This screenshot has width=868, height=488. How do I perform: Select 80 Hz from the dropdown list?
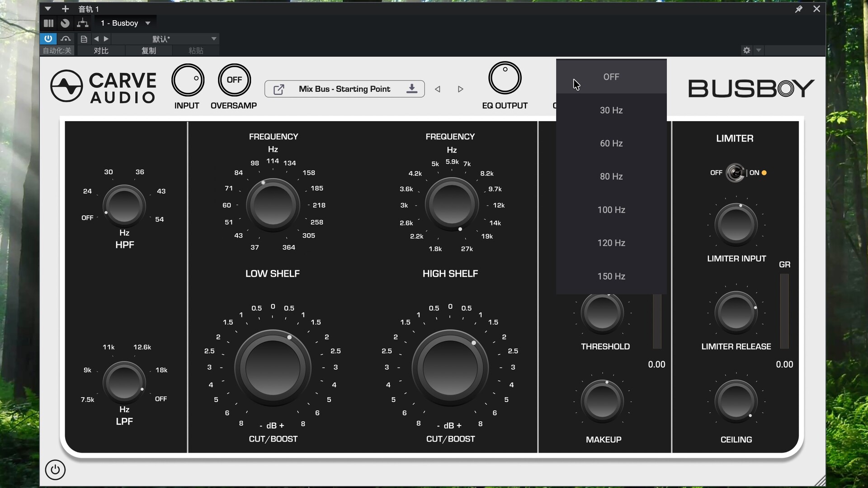tap(611, 176)
